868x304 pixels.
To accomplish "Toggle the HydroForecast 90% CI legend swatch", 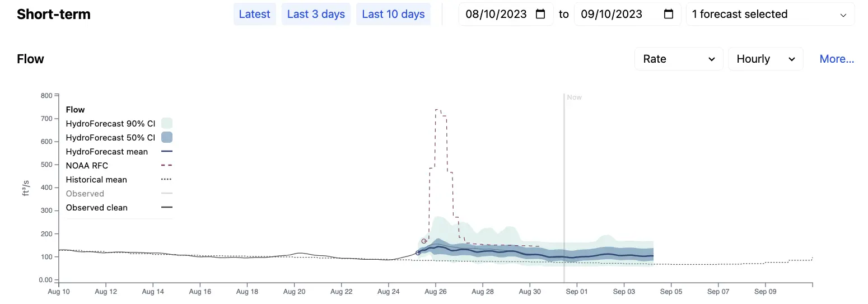I will pyautogui.click(x=166, y=123).
